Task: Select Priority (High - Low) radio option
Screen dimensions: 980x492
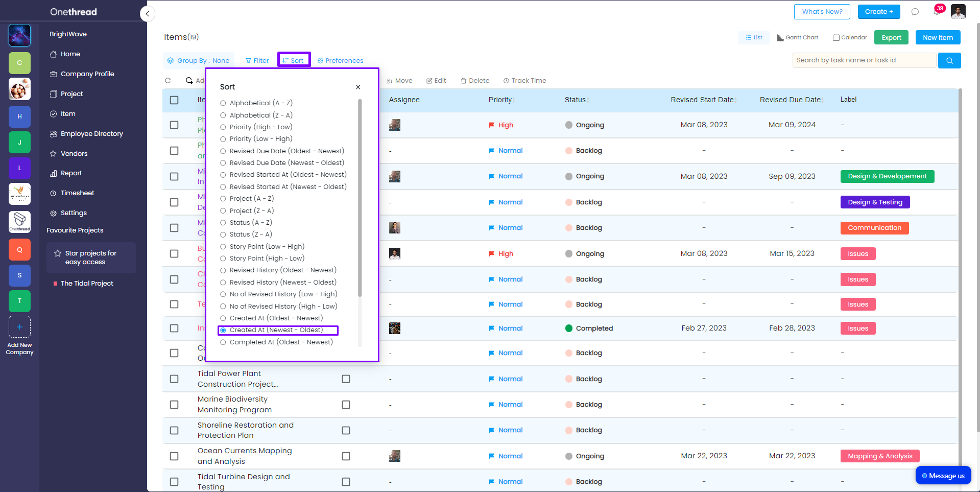Action: (223, 127)
